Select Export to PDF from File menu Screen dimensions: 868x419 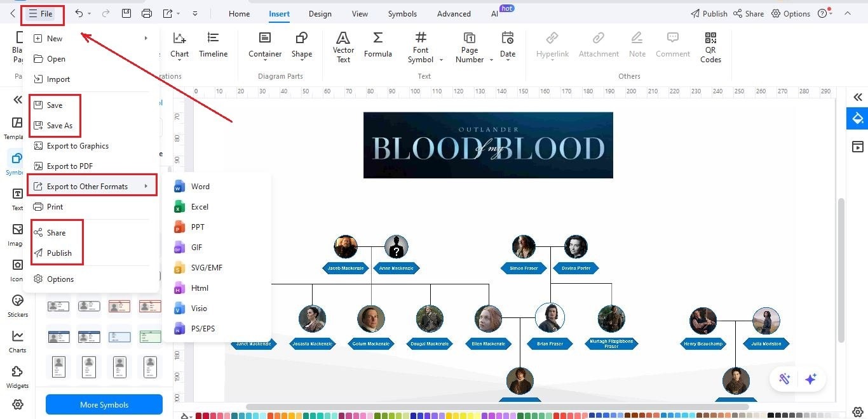point(69,166)
